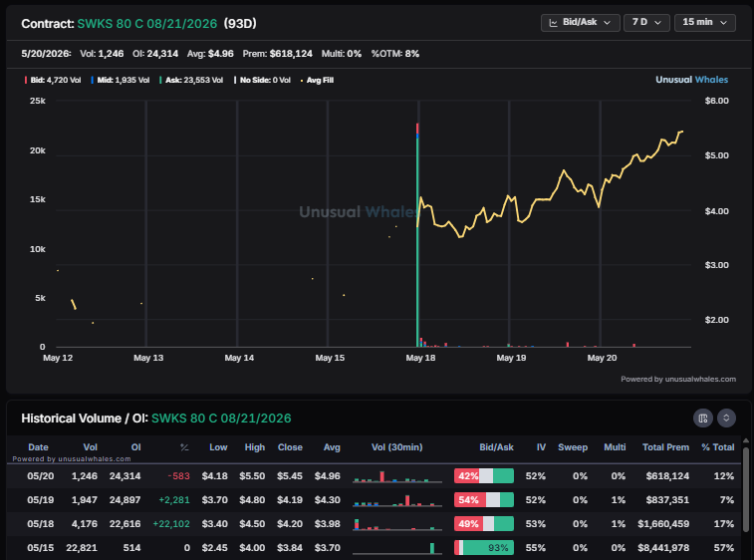Image resolution: width=754 pixels, height=560 pixels.
Task: Click the 30min volume sparkline for 05/18
Action: [x=397, y=524]
